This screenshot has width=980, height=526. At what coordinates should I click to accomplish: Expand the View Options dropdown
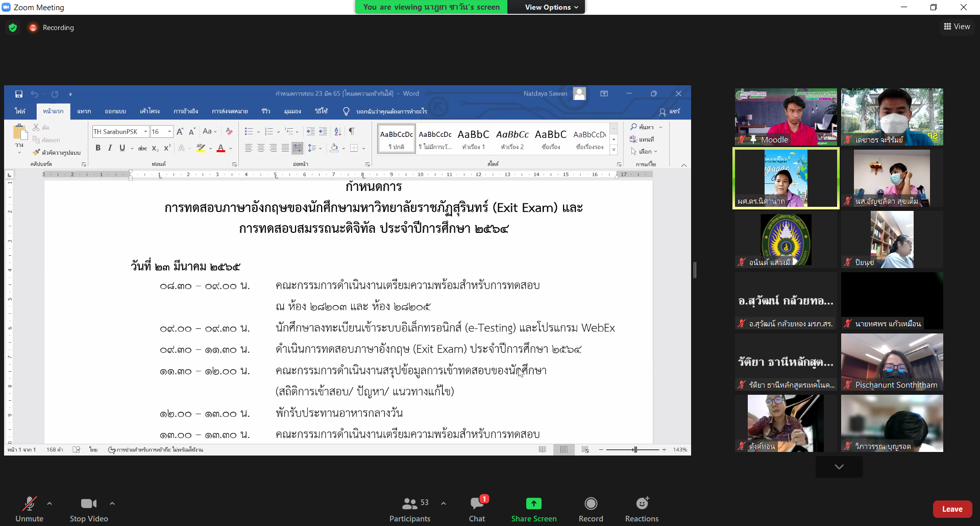(551, 7)
